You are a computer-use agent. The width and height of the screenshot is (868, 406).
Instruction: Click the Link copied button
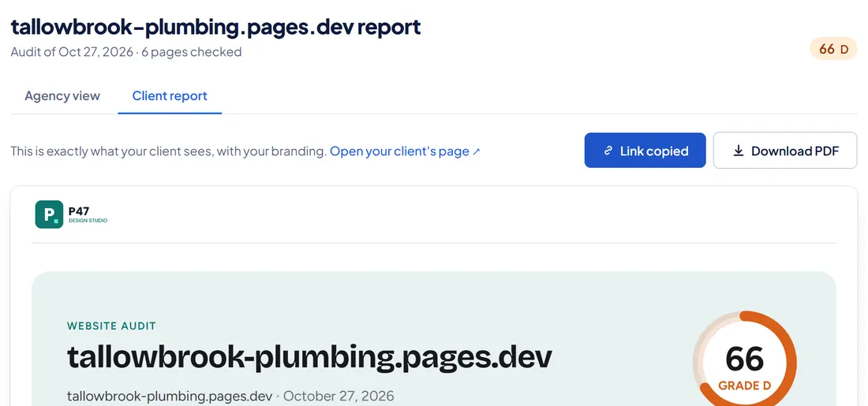[645, 151]
